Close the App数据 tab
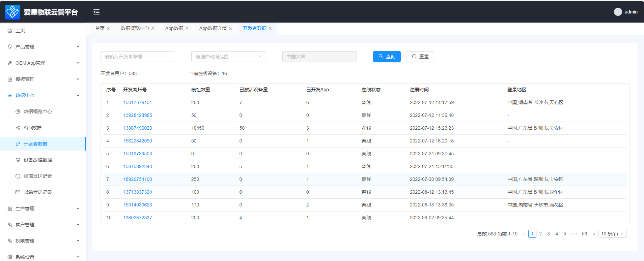This screenshot has width=644, height=261. coord(187,28)
